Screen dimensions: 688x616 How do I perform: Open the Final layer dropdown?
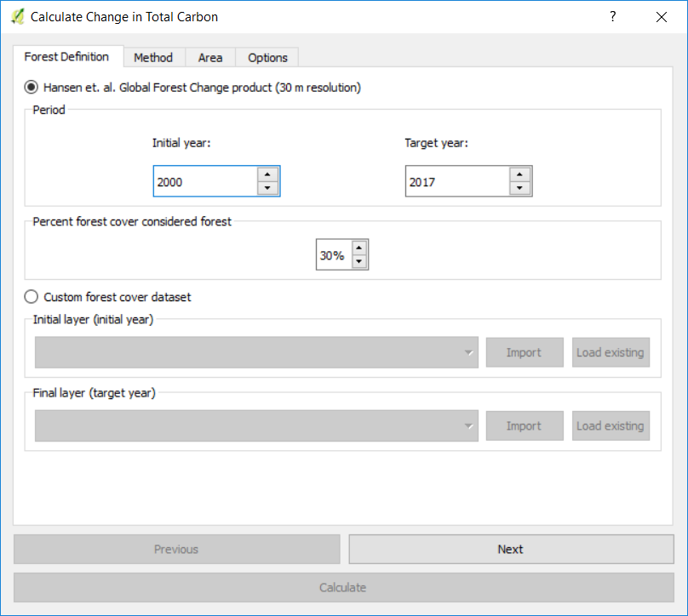tap(256, 425)
